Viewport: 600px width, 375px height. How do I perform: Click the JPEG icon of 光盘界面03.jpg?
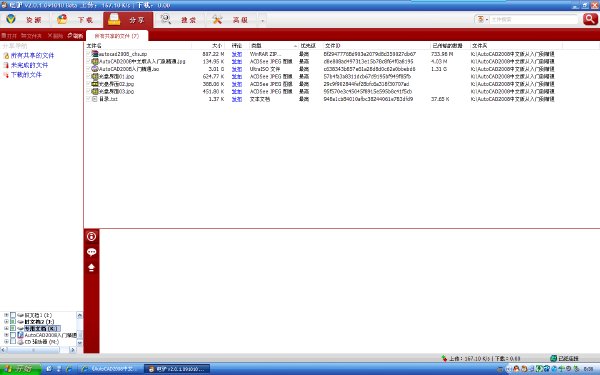tap(95, 91)
